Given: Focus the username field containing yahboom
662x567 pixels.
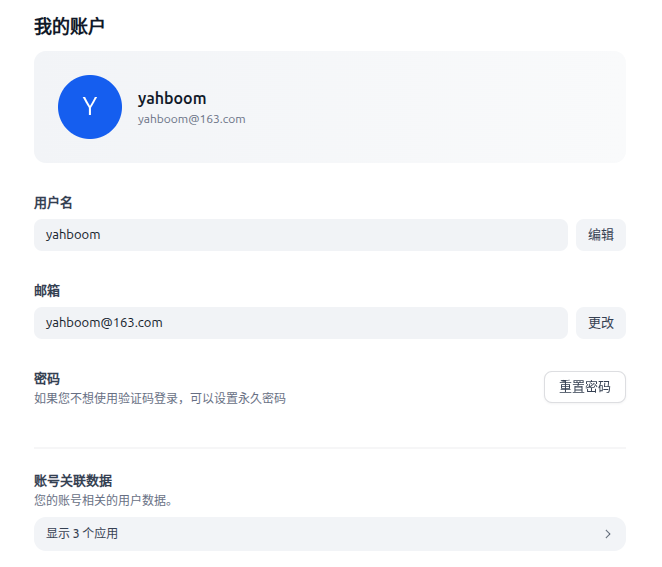Looking at the screenshot, I should coord(301,235).
